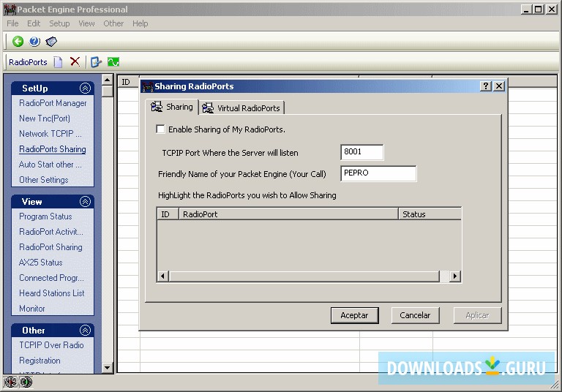Click the green waveform toolbar icon
Screen dimensions: 562x392
(x=113, y=62)
